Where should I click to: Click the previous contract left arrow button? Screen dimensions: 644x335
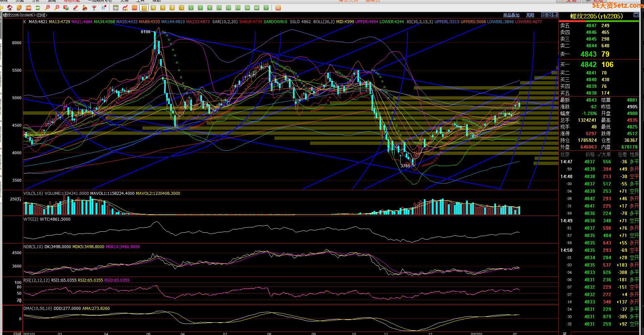pyautogui.click(x=544, y=15)
